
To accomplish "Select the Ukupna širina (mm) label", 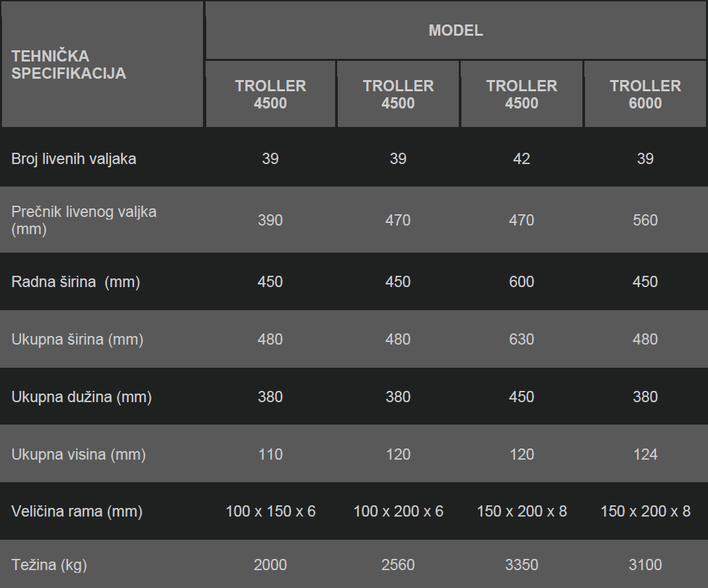I will click(77, 339).
